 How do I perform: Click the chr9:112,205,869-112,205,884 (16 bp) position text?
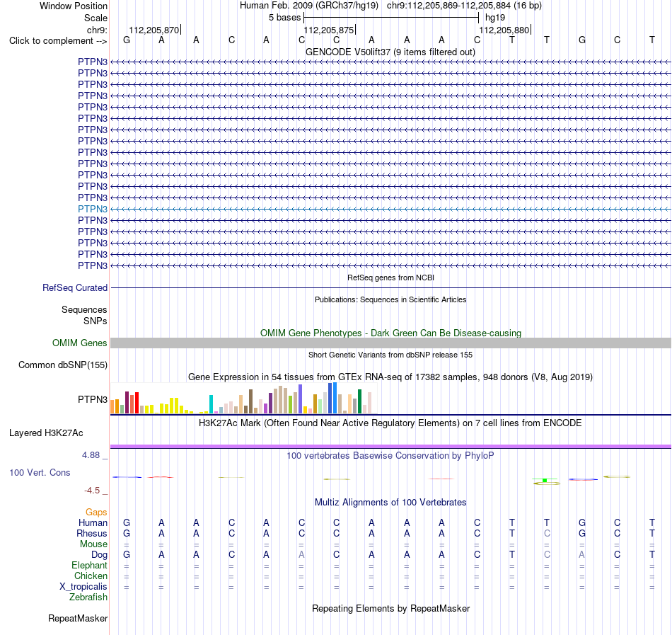point(464,6)
